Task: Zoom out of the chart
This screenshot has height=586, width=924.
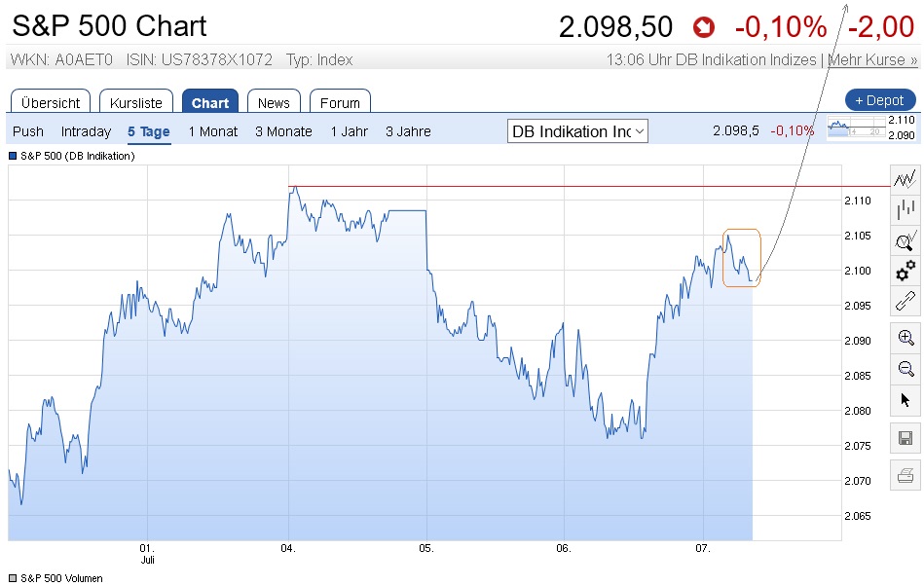Action: pos(906,368)
